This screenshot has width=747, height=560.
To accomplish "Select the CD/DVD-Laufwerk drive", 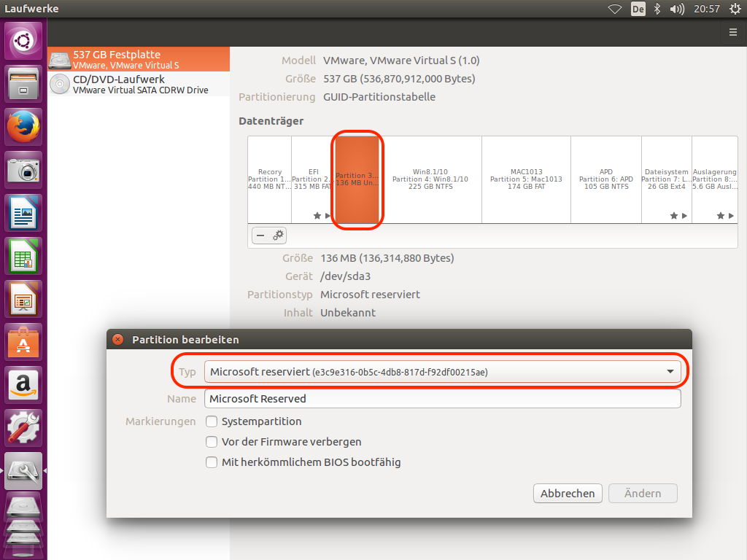I will pyautogui.click(x=139, y=84).
